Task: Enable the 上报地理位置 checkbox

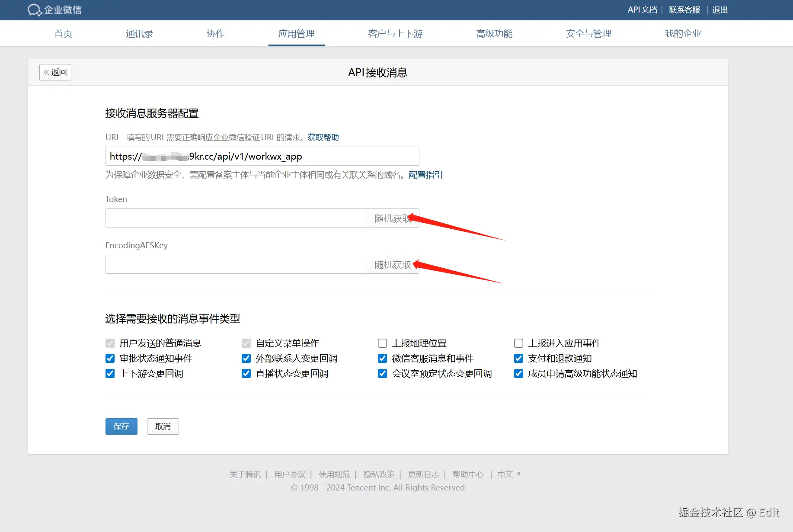Action: (382, 343)
